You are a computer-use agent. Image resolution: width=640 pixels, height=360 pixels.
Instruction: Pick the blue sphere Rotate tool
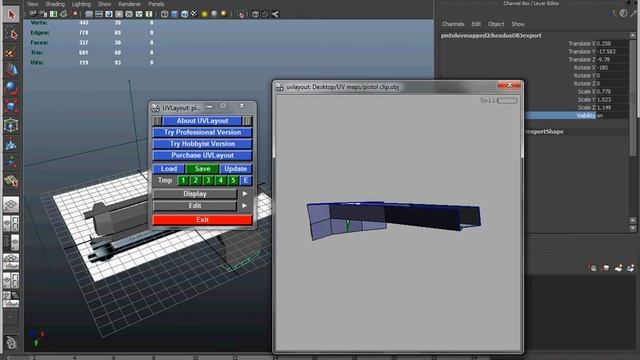11,88
